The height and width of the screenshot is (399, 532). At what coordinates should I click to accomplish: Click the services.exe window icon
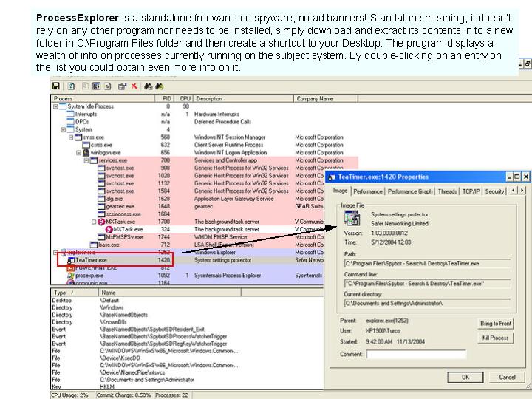pyautogui.click(x=94, y=160)
